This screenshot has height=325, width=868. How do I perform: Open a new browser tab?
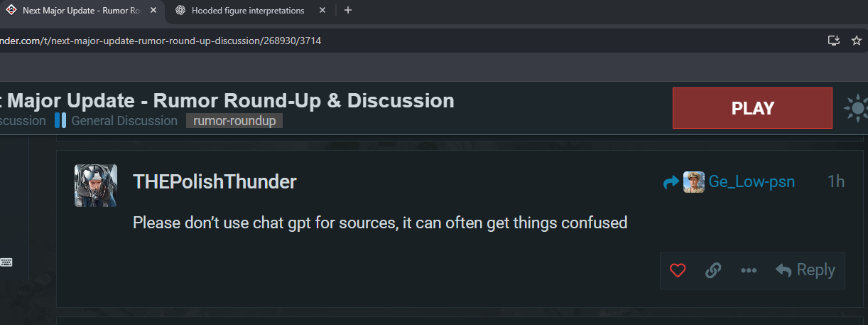tap(347, 10)
